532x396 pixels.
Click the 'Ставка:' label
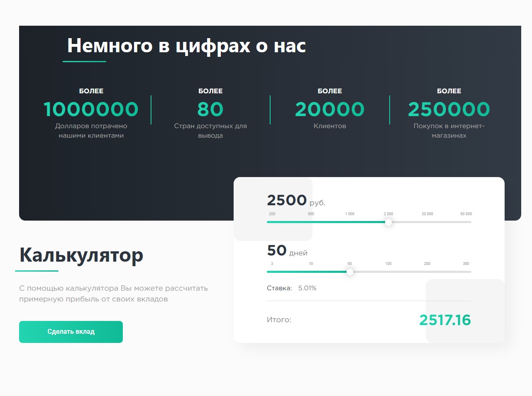tap(279, 288)
